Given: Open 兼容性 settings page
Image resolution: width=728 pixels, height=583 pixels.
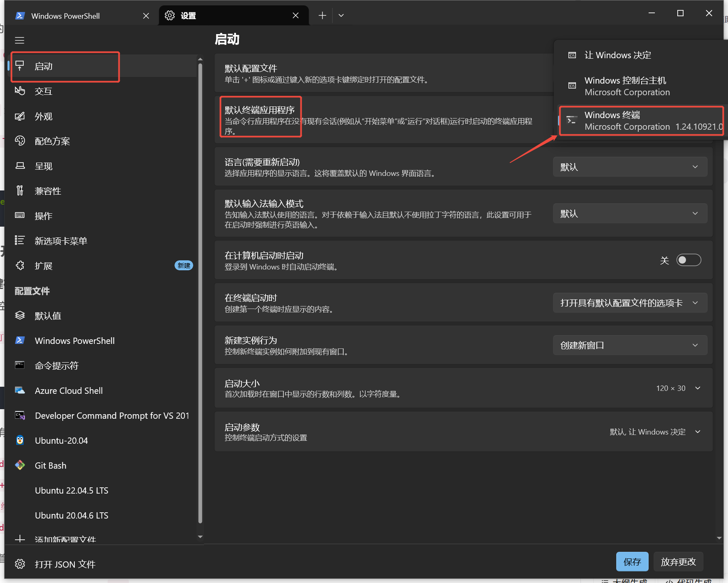Looking at the screenshot, I should point(102,191).
